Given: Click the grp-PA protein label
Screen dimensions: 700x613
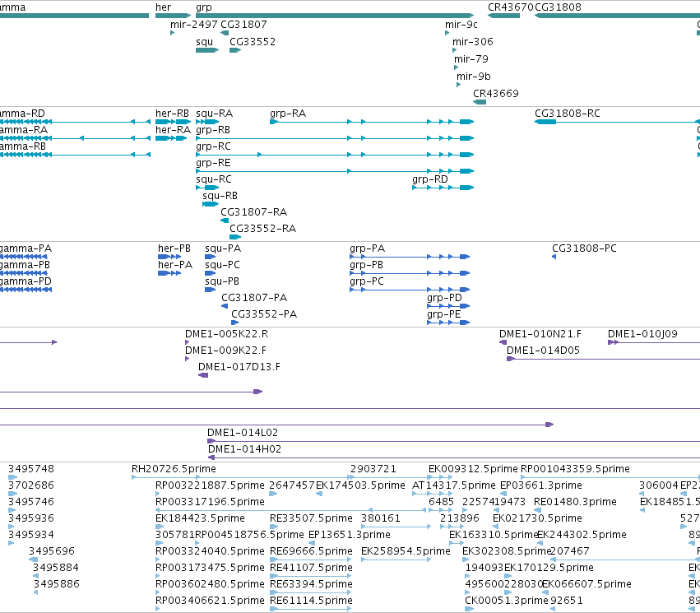Looking at the screenshot, I should (x=367, y=248).
